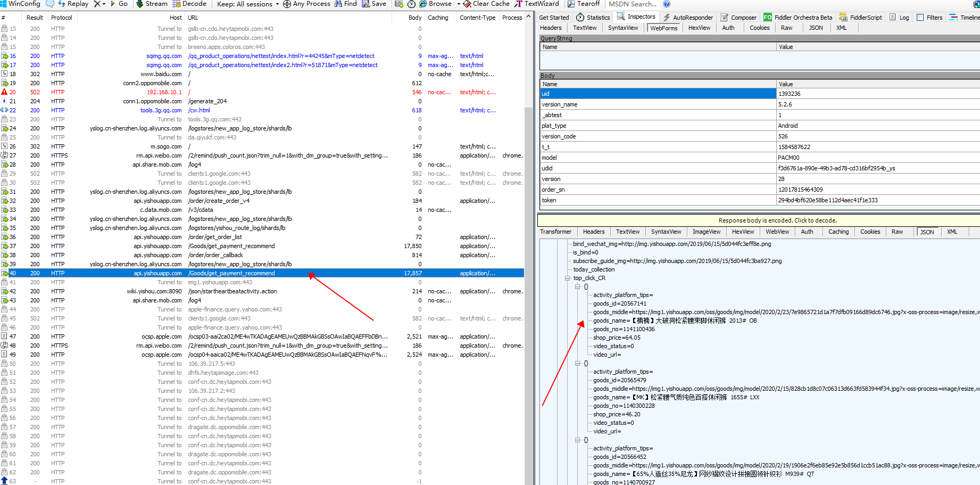Open the Browse dropdown arrow
Screen dimensions: 980x485
(459, 4)
